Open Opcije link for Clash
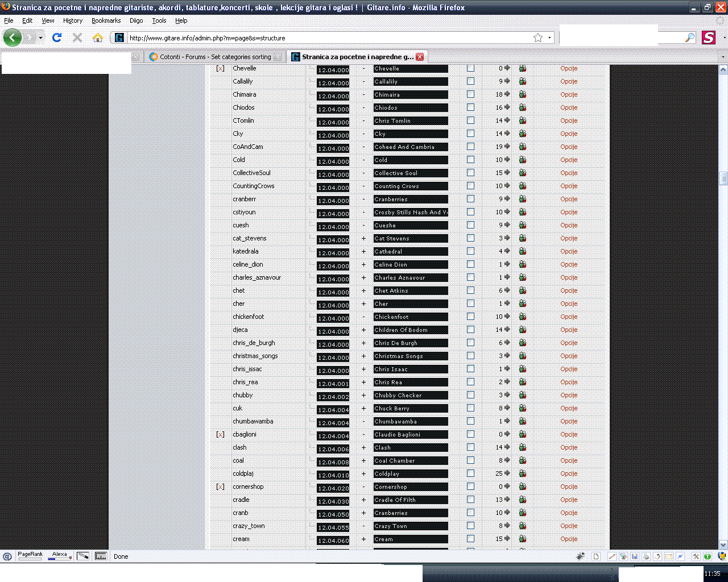Image resolution: width=728 pixels, height=582 pixels. click(569, 447)
